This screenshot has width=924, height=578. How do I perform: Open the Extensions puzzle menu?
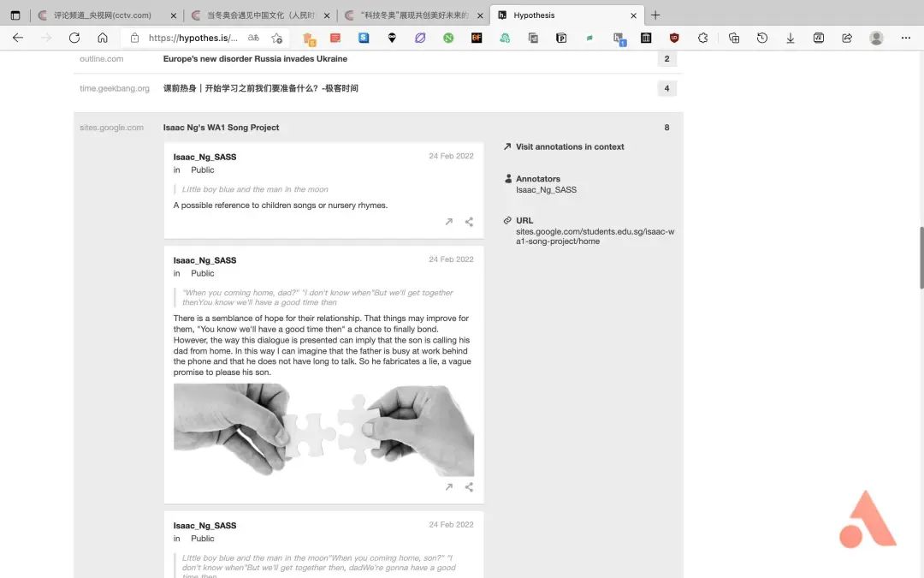pyautogui.click(x=702, y=38)
